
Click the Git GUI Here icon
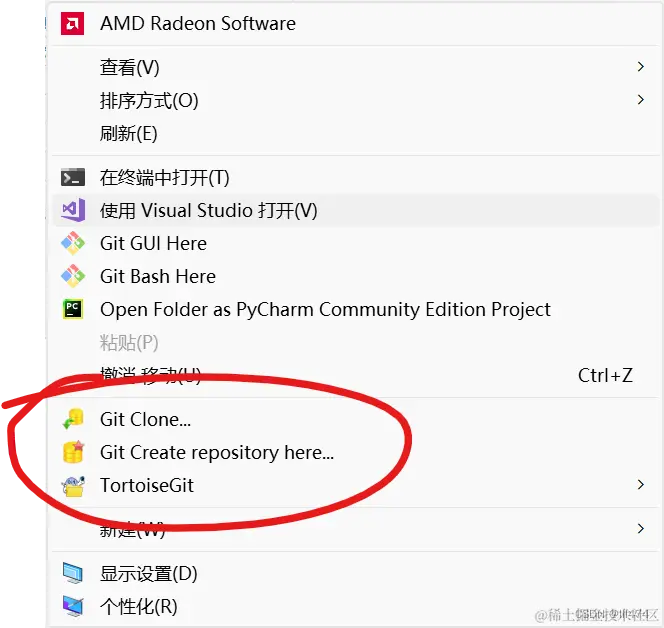[x=73, y=243]
